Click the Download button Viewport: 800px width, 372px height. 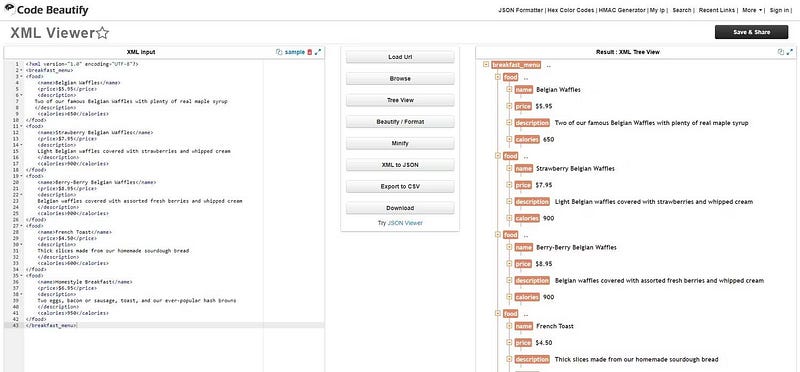400,208
